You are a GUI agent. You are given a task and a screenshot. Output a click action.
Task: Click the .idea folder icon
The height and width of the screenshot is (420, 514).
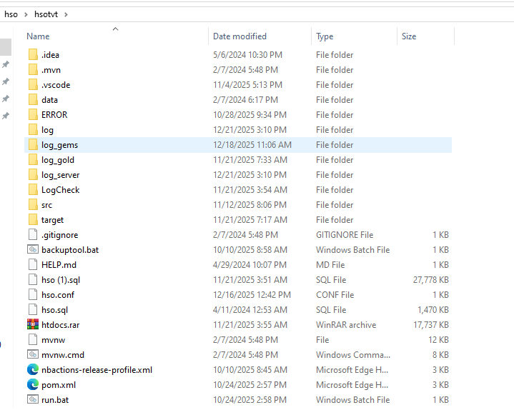click(33, 55)
